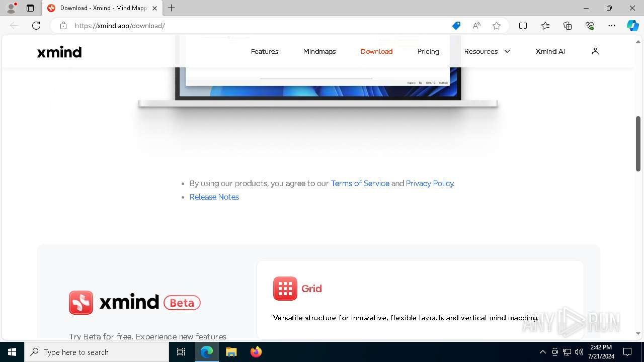Click the red Grid feature icon
The width and height of the screenshot is (644, 362).
285,289
